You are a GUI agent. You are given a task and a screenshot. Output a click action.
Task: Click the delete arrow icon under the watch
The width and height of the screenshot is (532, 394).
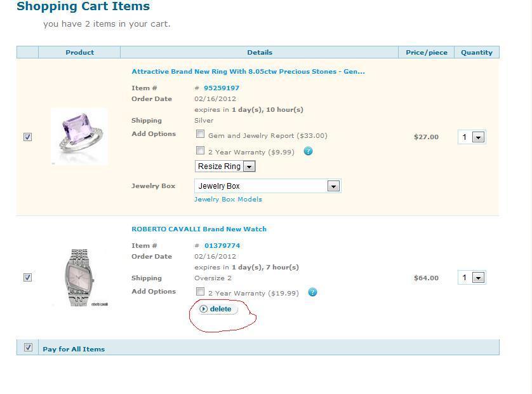click(204, 309)
